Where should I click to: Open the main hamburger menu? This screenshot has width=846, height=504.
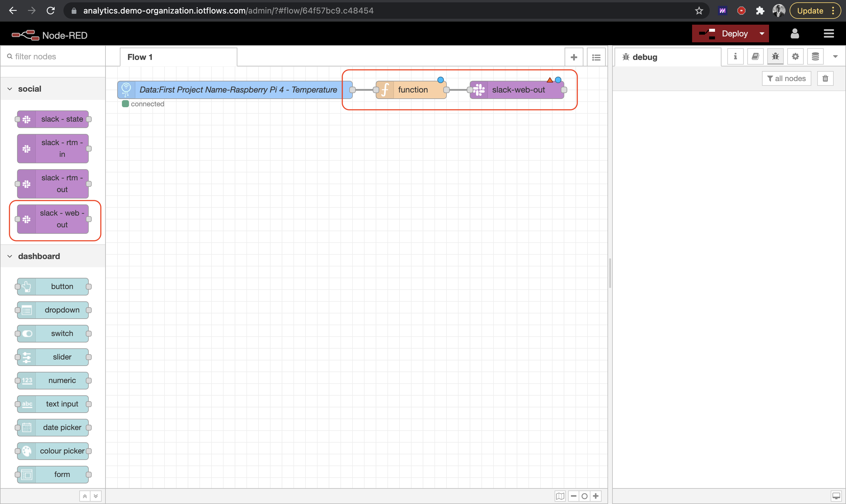[829, 33]
